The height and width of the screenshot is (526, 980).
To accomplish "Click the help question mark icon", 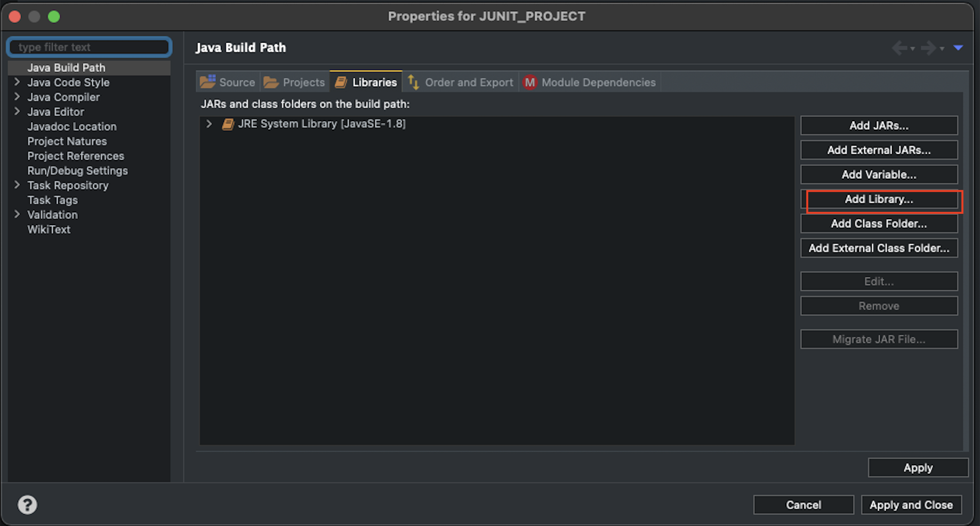I will (x=27, y=504).
